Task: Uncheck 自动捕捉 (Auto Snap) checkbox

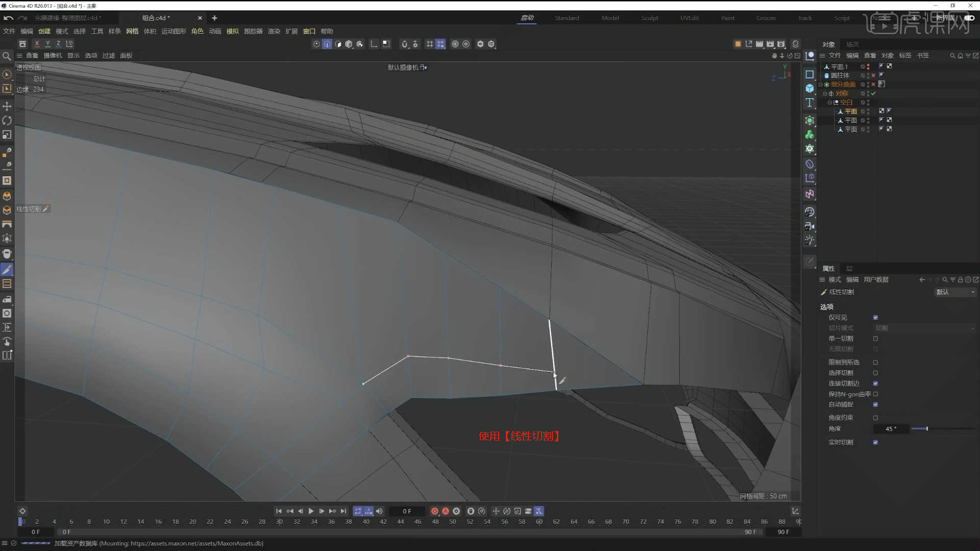Action: click(875, 405)
